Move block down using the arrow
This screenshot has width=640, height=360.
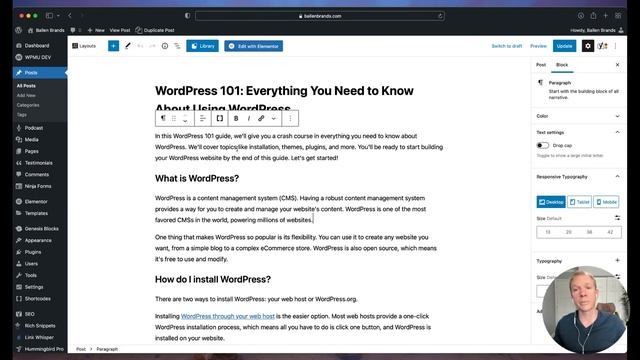point(185,121)
